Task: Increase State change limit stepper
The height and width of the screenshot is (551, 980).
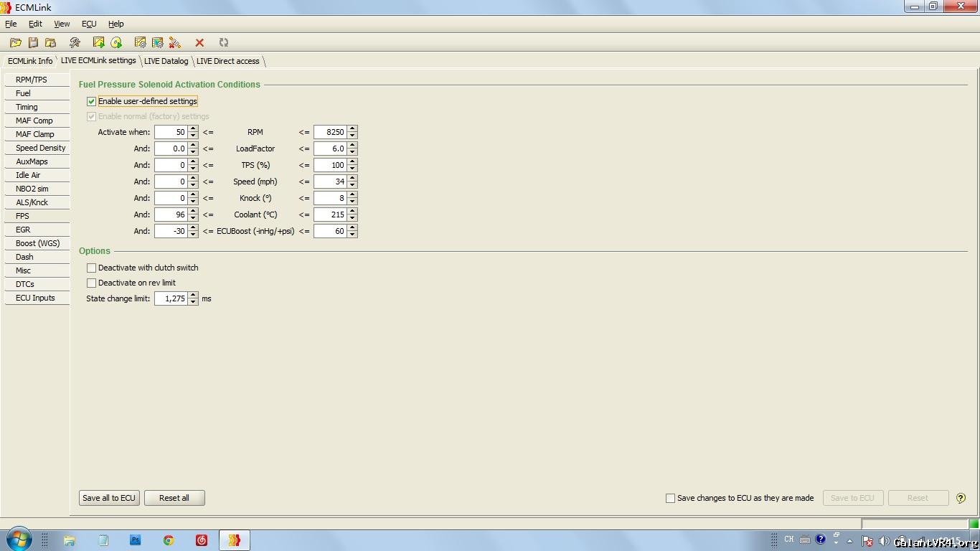Action: [193, 296]
